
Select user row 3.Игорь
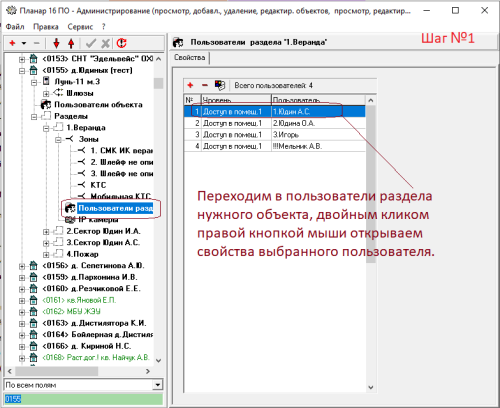pos(275,135)
